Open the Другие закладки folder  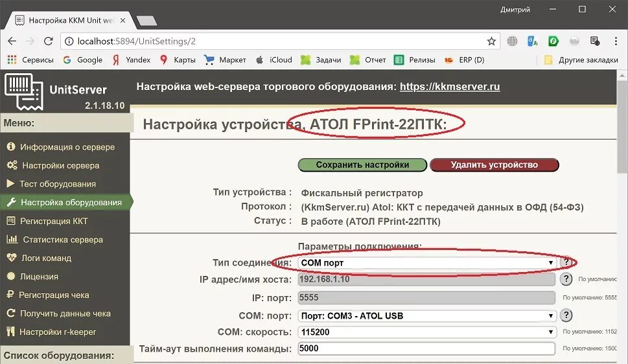click(x=581, y=60)
